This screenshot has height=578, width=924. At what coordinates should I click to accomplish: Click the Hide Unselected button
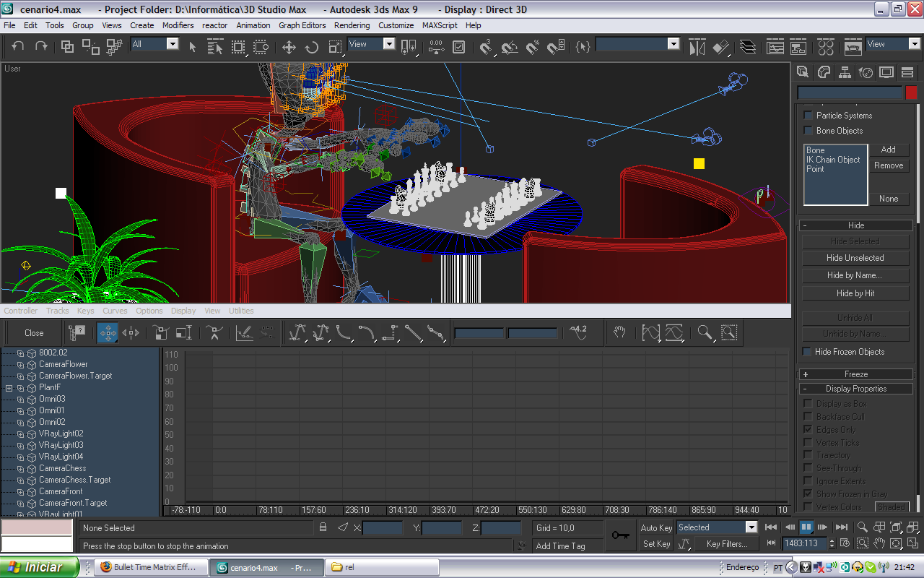coord(855,258)
